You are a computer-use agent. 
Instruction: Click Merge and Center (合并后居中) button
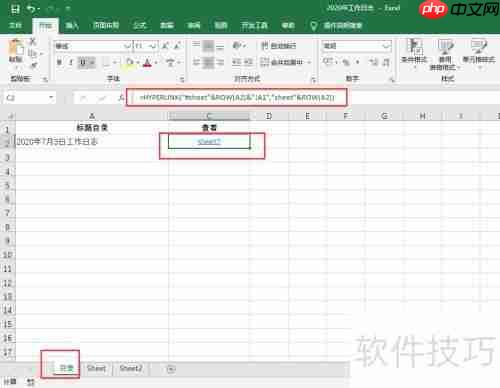282,62
